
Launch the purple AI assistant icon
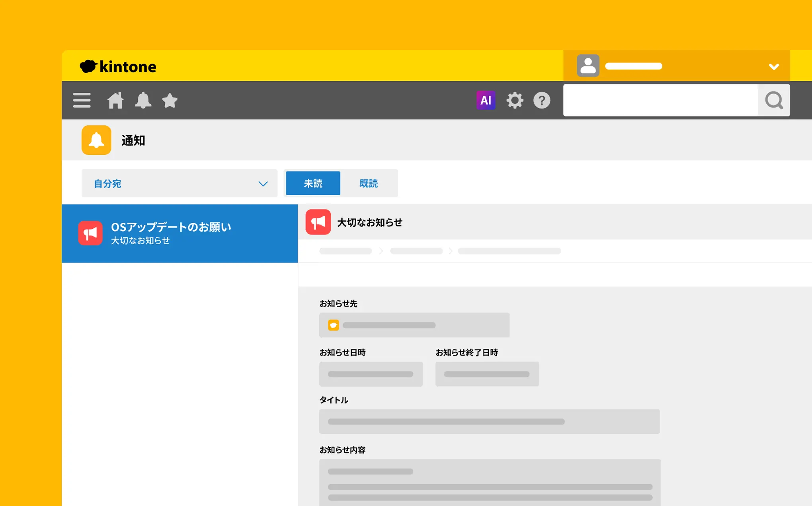[x=486, y=100]
